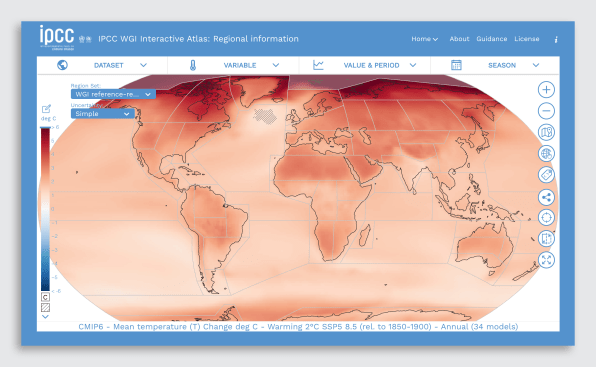Open the Uncertainty Simple dropdown
Screen dimensions: 596x367
click(x=103, y=114)
